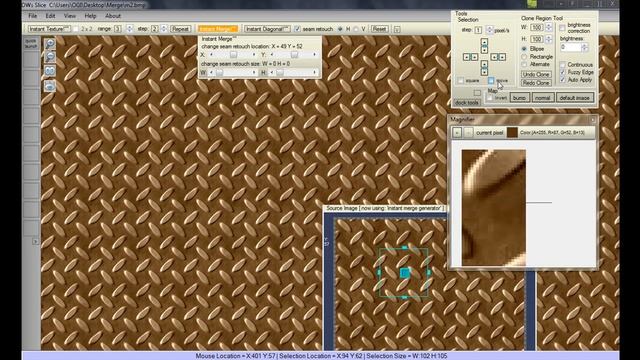
Task: Click the eye preview icon
Action: coord(49,86)
